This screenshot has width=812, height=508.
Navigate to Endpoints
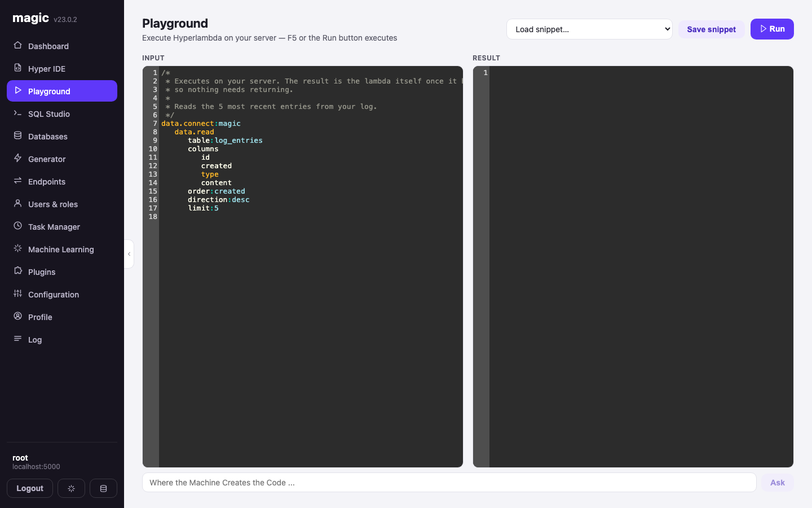(x=62, y=181)
